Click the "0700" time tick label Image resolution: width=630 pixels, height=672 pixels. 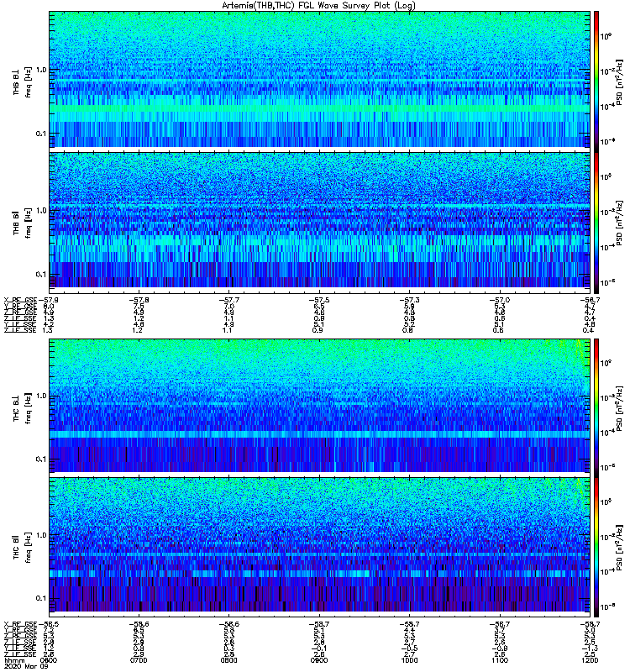pyautogui.click(x=139, y=660)
